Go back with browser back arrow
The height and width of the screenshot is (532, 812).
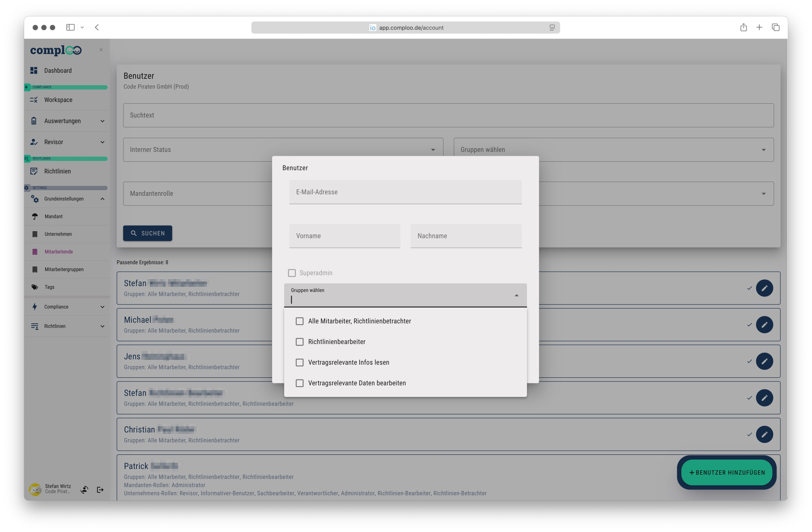97,27
